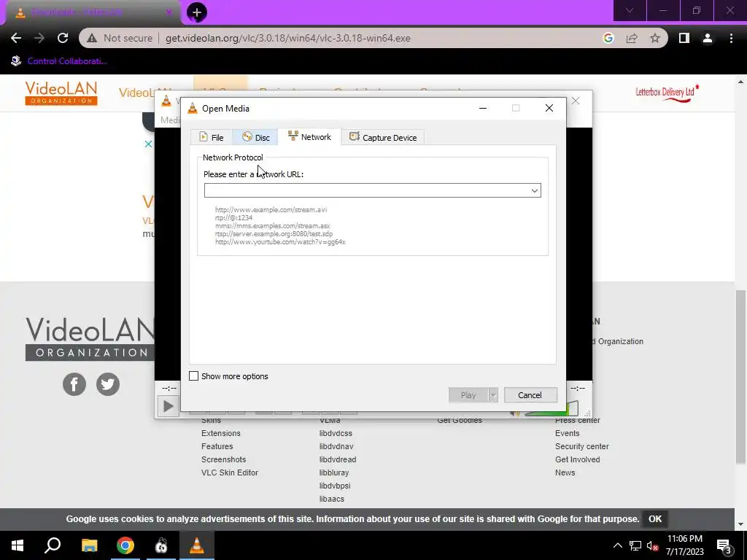Click the Not secure warning icon
Image resolution: width=747 pixels, height=560 pixels.
(92, 38)
